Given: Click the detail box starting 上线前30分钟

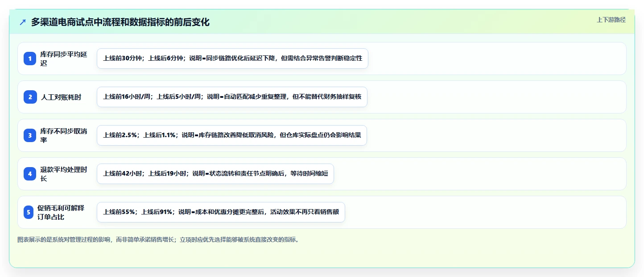Looking at the screenshot, I should click(x=232, y=59).
